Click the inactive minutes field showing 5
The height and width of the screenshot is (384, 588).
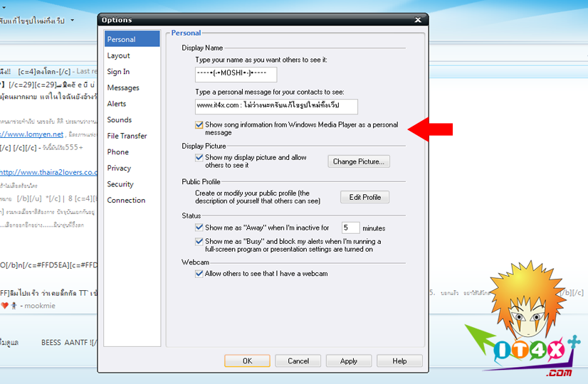(351, 228)
